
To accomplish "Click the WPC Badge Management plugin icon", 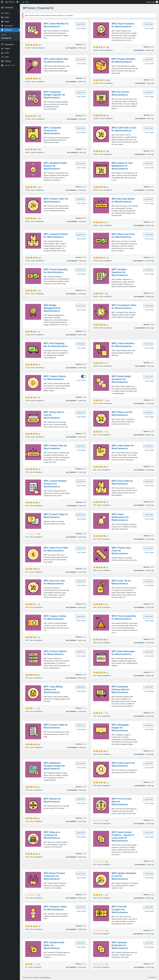I will [33, 312].
